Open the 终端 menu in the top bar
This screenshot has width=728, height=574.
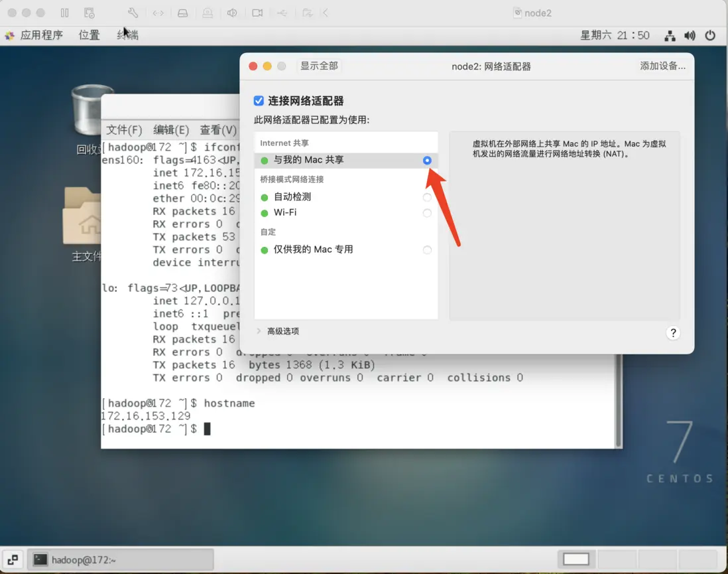tap(128, 35)
